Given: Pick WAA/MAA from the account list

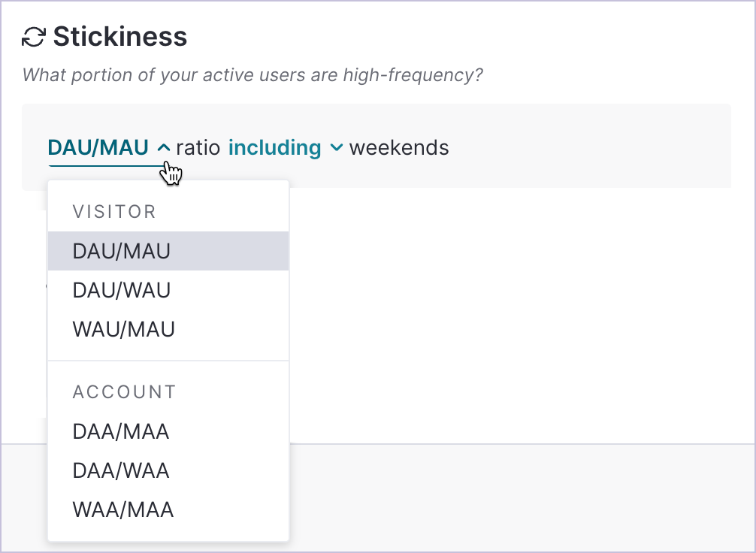Looking at the screenshot, I should [x=168, y=509].
